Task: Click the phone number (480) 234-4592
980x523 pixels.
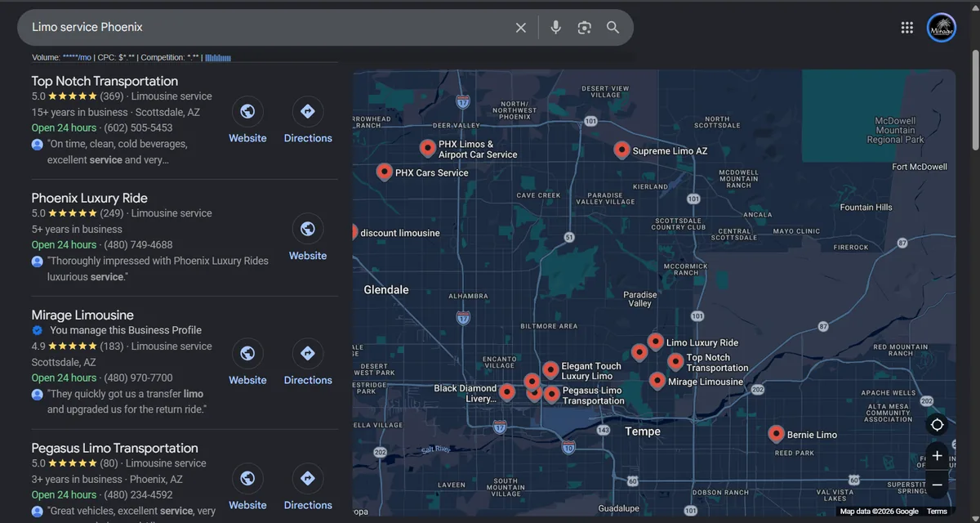Action: pyautogui.click(x=138, y=494)
